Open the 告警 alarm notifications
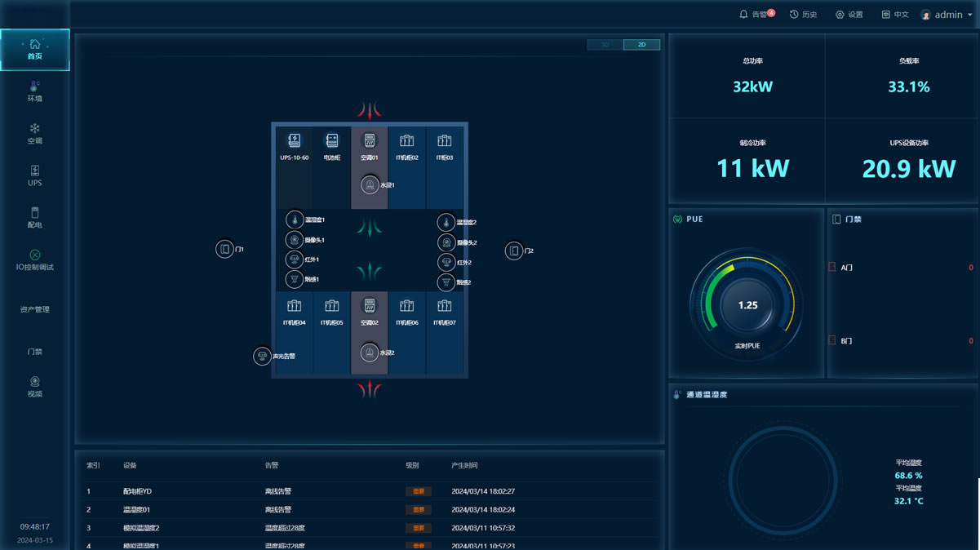This screenshot has height=550, width=980. coord(756,15)
